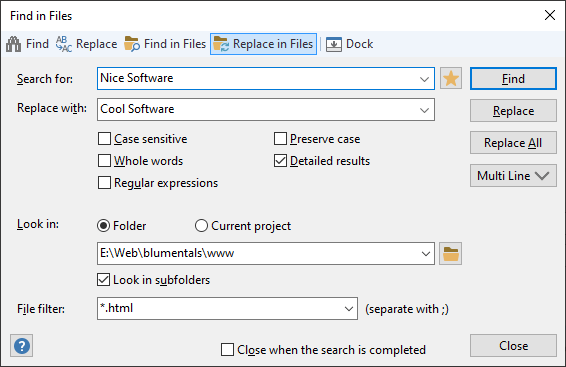Click the Close button
Viewport: 566px width, 367px height.
point(513,346)
